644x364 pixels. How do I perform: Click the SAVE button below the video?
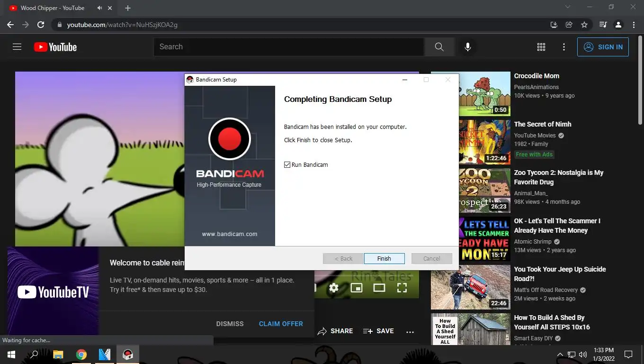[x=378, y=331]
